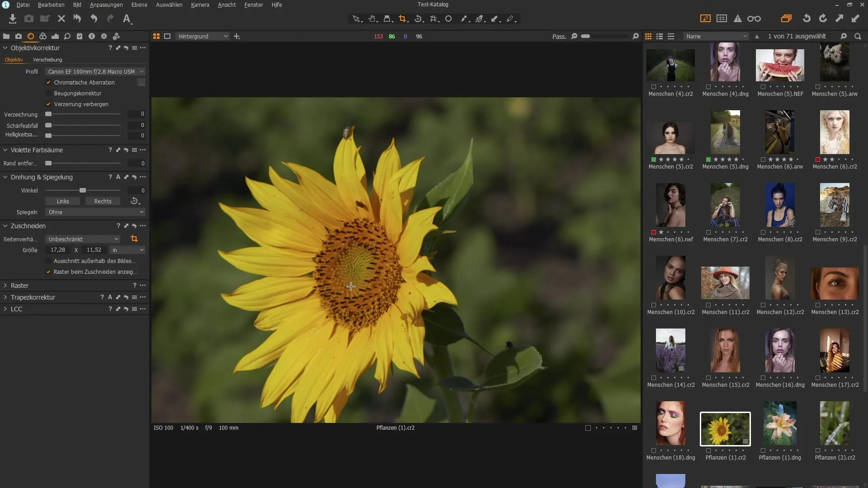The image size is (868, 488).
Task: Open Seitenverhältnis dropdown showing Unbeschränkt
Action: [83, 239]
